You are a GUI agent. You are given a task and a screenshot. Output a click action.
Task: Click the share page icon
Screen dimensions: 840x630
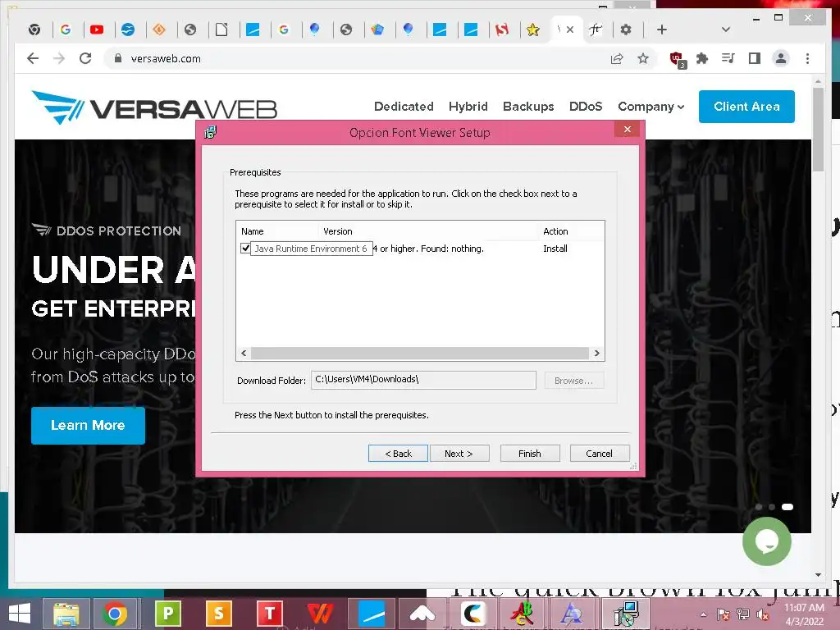tap(617, 58)
